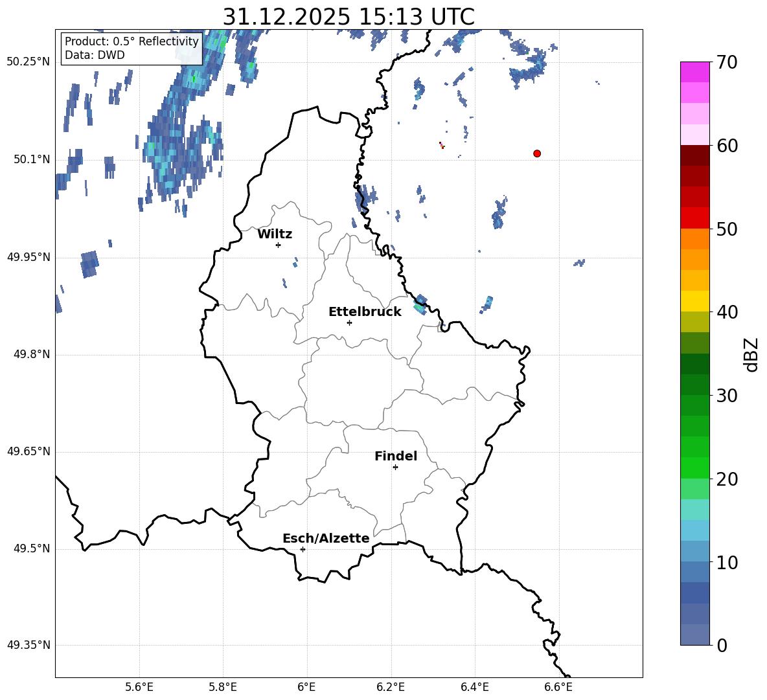
Task: Click the 5.6°E longitude label
Action: tap(139, 687)
